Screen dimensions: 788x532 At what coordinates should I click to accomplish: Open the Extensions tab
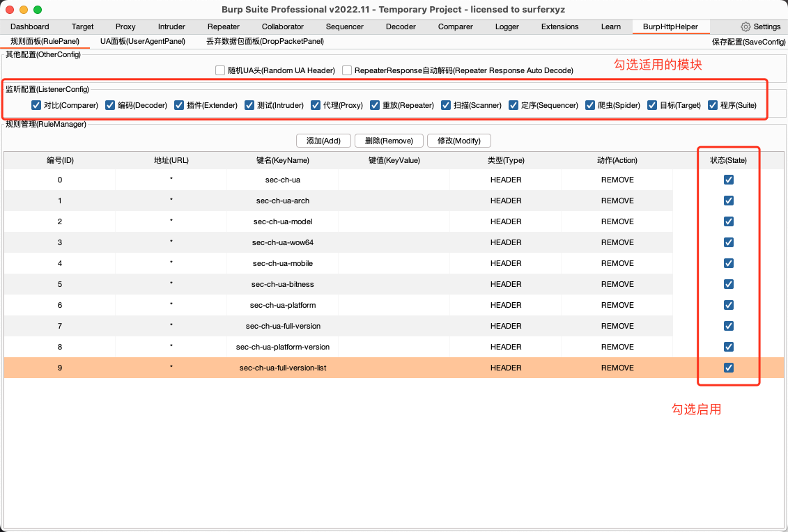560,26
